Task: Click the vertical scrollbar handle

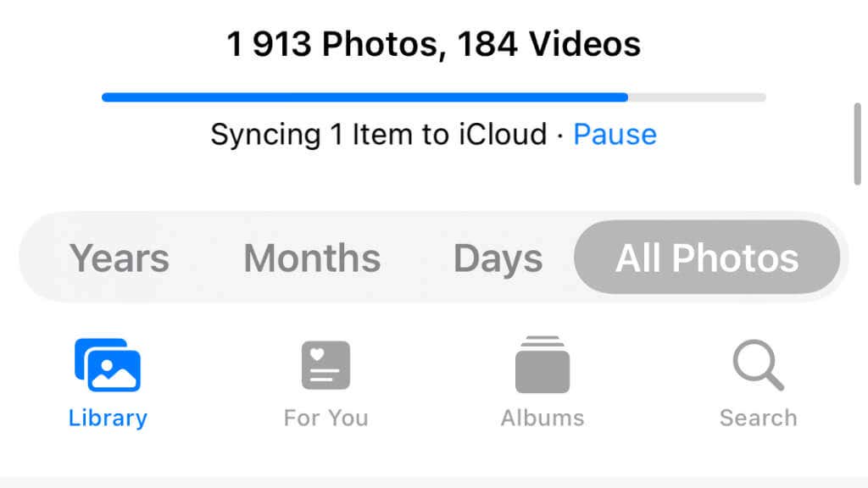Action: pos(858,144)
